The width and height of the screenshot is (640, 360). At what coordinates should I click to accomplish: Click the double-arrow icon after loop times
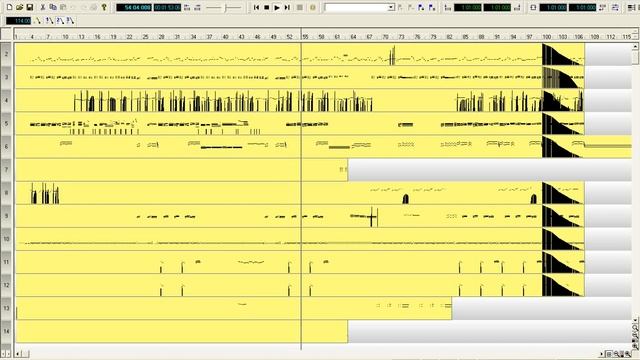pyautogui.click(x=615, y=7)
